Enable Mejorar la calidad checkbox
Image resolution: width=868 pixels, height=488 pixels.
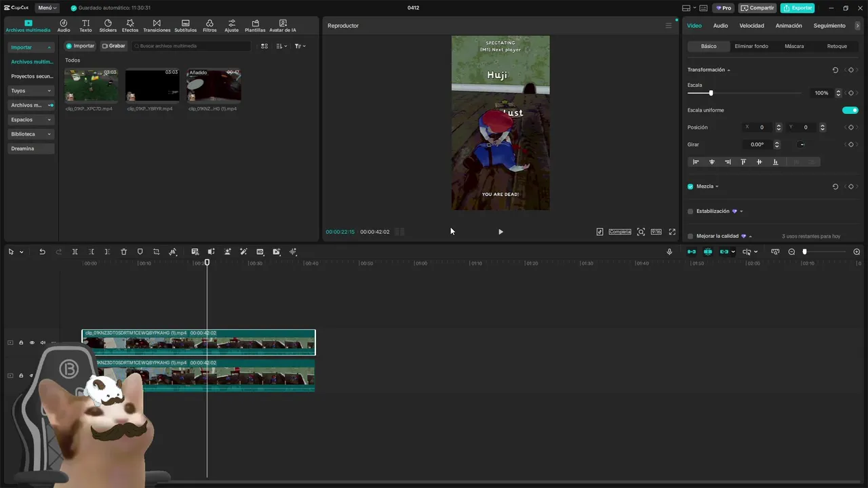pyautogui.click(x=690, y=237)
